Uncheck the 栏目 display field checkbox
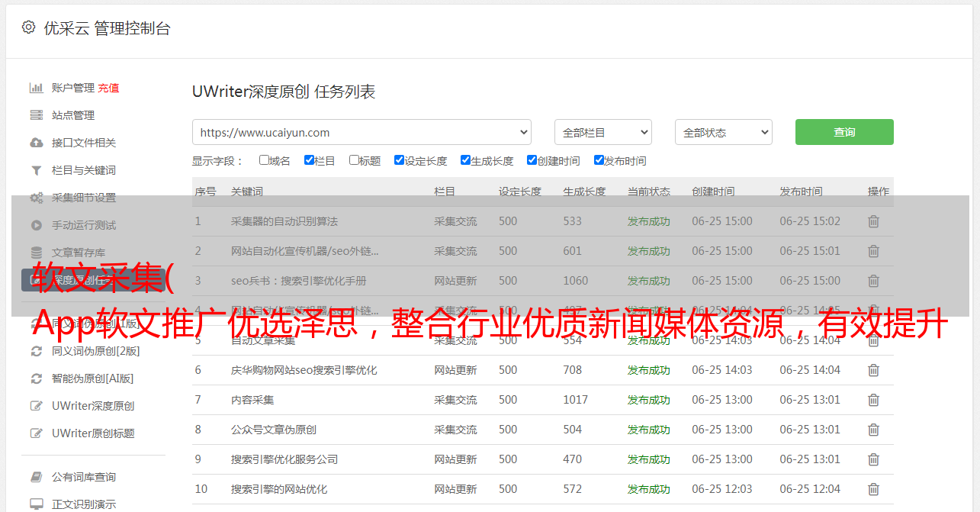980x512 pixels. pos(309,160)
